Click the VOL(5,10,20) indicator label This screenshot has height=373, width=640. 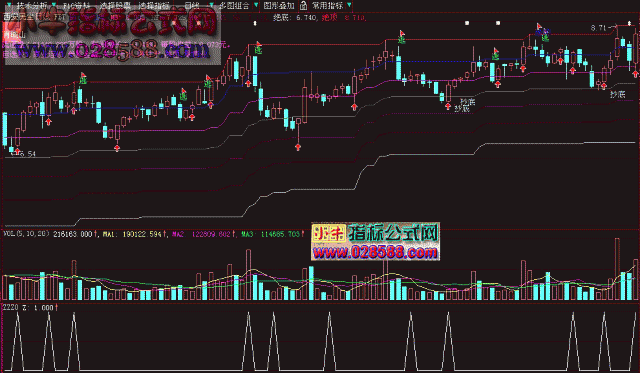point(26,234)
